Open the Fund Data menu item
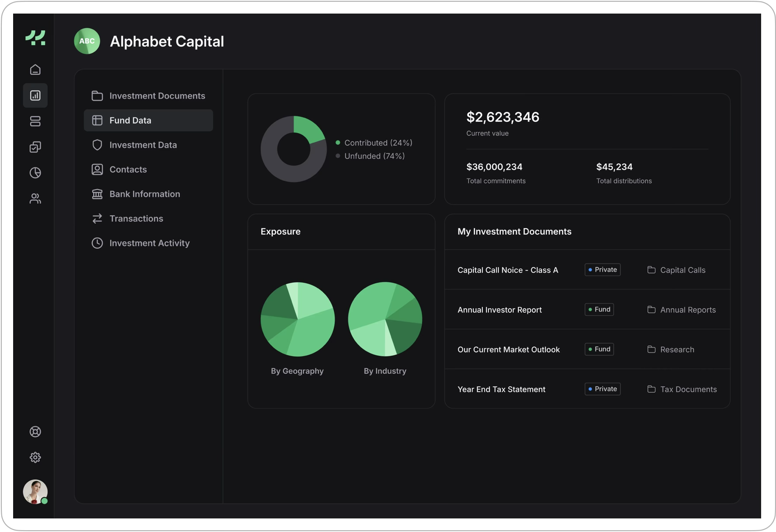Viewport: 776px width, 532px height. [130, 120]
